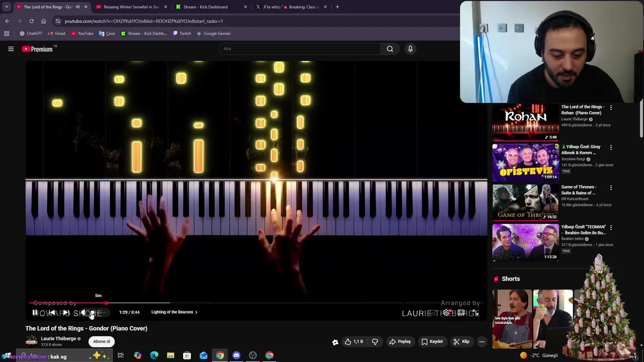This screenshot has width=644, height=362.
Task: Open the YouTube hamburger guide menu
Action: pos(11,49)
